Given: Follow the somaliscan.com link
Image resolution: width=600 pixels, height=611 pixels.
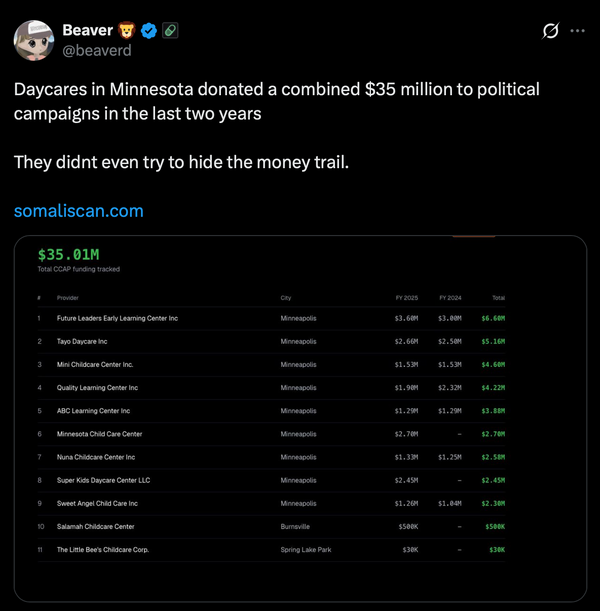Looking at the screenshot, I should (79, 211).
